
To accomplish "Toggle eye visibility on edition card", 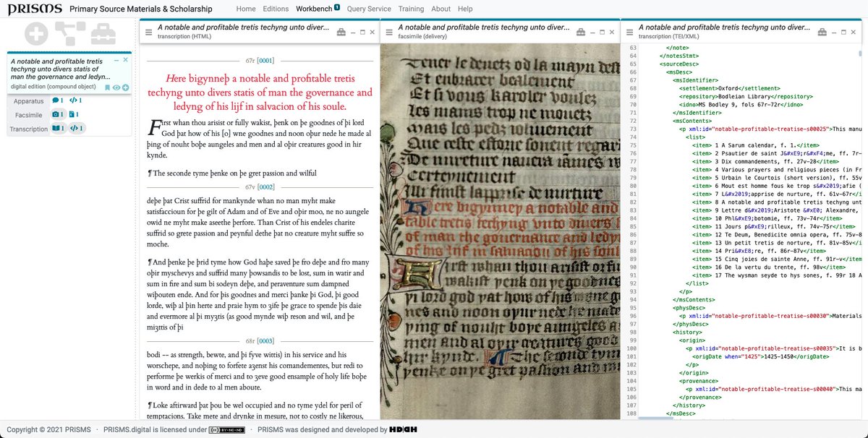I will (116, 87).
